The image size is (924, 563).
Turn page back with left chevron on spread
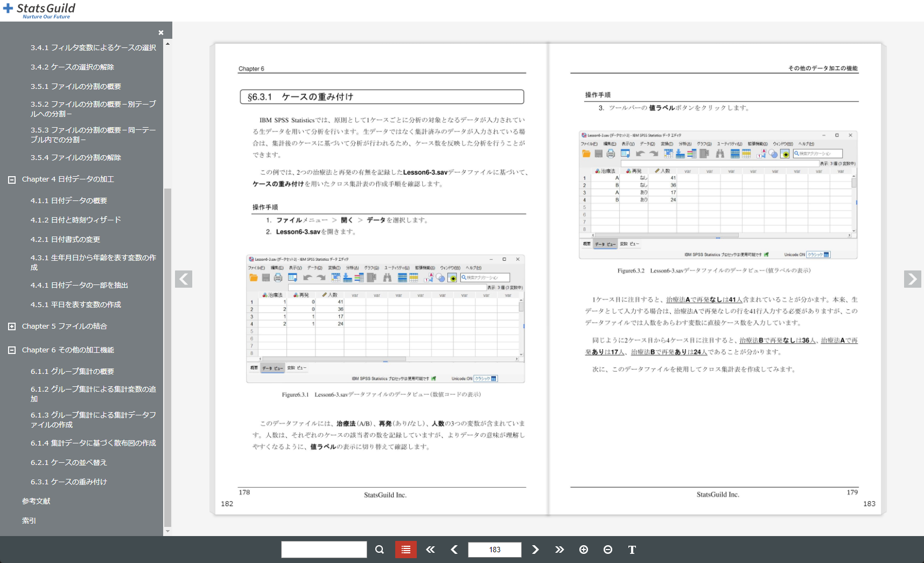[184, 279]
